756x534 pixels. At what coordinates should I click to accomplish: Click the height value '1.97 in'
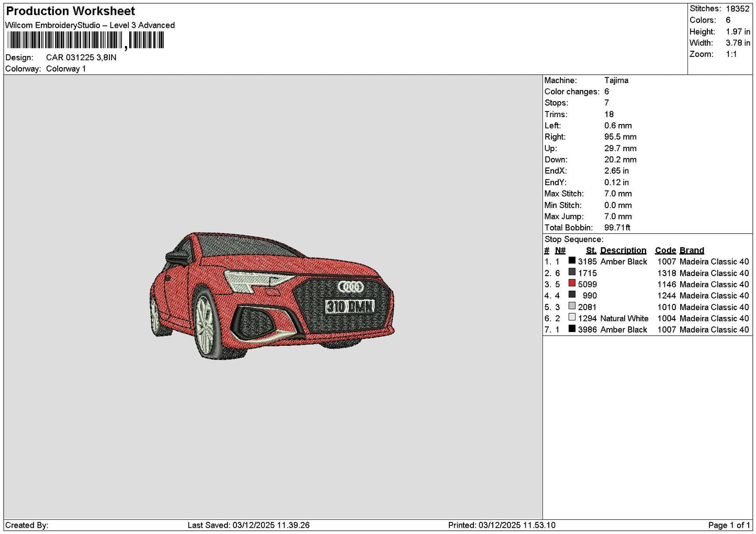(x=738, y=32)
